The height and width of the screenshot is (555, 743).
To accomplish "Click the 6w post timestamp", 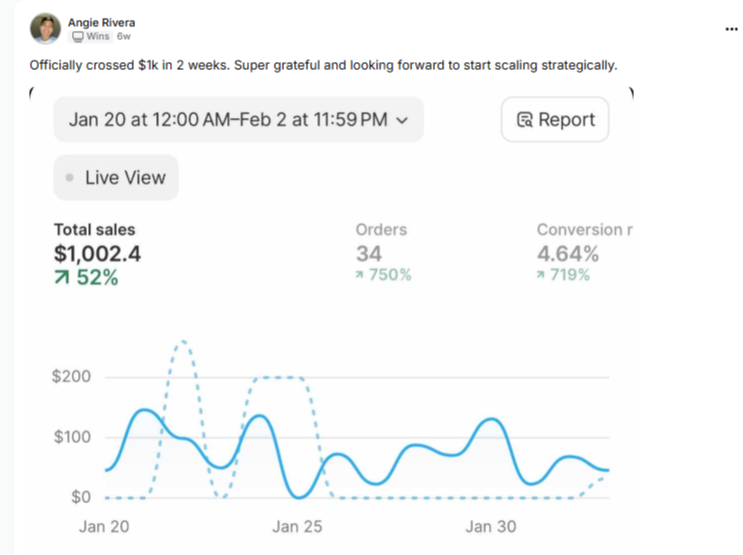I will point(124,36).
